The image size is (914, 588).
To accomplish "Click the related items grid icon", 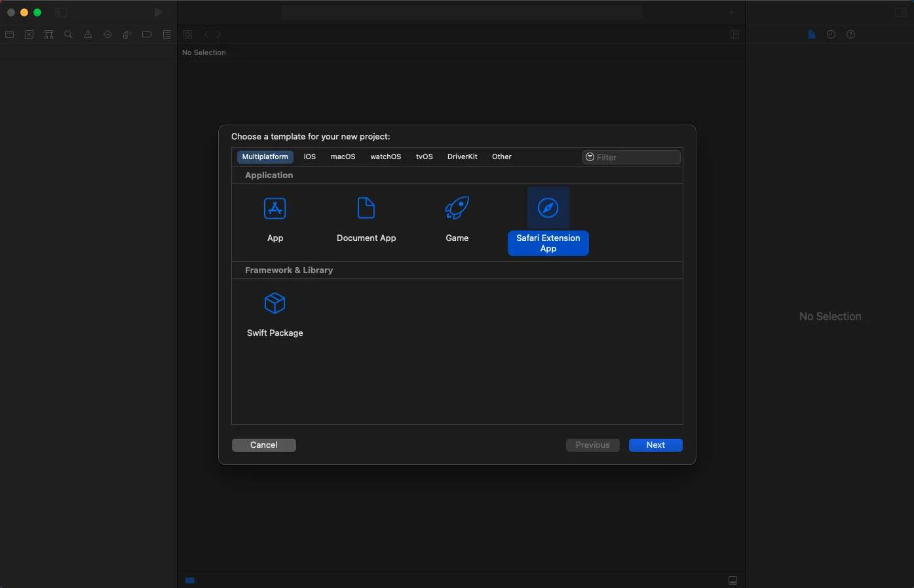I will coord(188,35).
